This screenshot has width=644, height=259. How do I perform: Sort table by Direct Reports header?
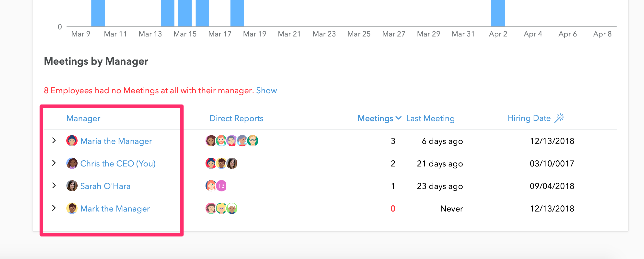click(x=236, y=118)
